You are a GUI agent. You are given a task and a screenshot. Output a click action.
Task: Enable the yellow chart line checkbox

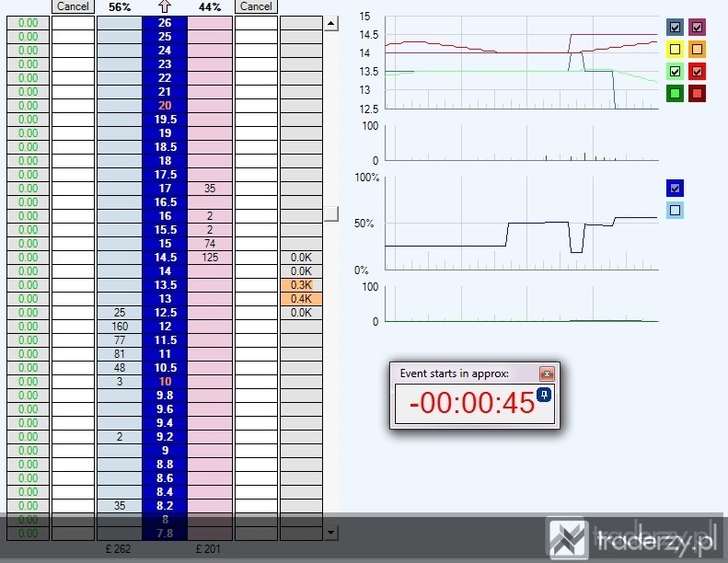[x=675, y=49]
